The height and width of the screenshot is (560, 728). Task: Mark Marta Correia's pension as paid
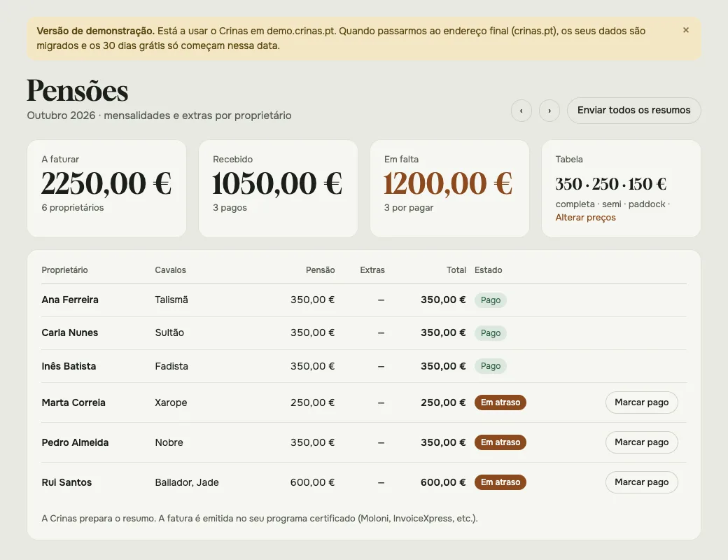(642, 402)
